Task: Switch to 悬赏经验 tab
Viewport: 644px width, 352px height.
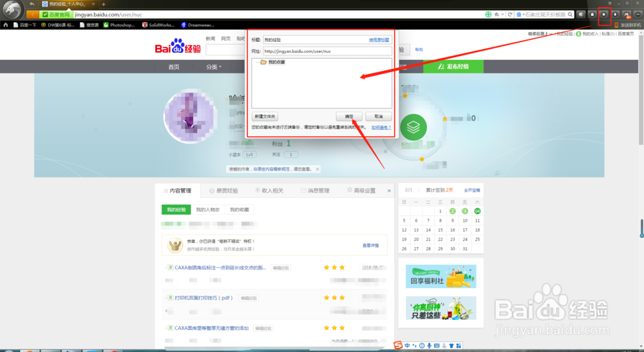Action: point(224,190)
